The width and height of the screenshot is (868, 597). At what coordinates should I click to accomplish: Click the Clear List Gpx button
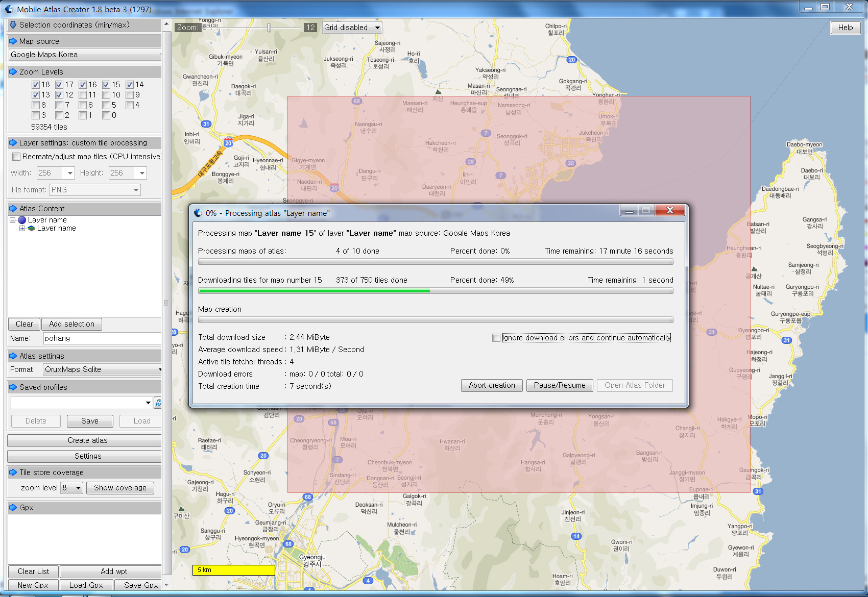coord(33,571)
